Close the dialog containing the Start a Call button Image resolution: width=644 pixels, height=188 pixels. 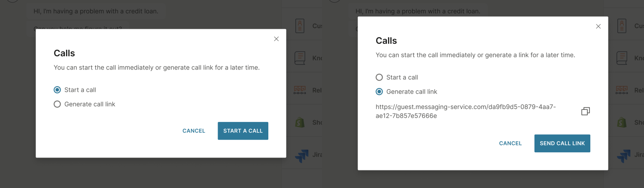[x=276, y=39]
